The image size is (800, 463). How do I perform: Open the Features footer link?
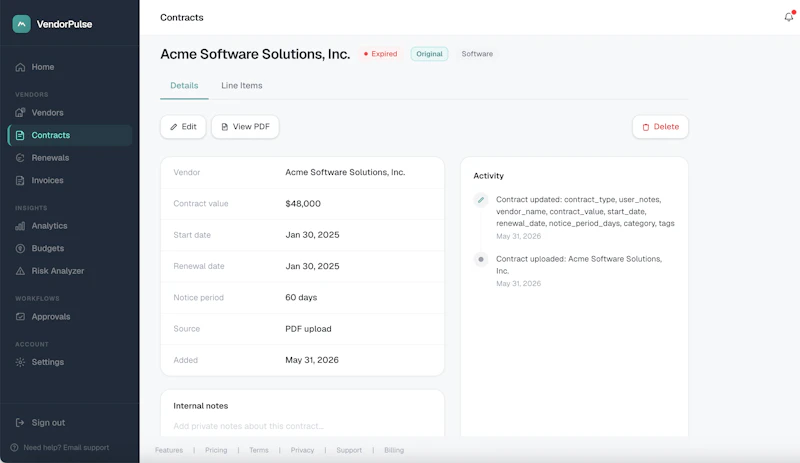tap(169, 450)
